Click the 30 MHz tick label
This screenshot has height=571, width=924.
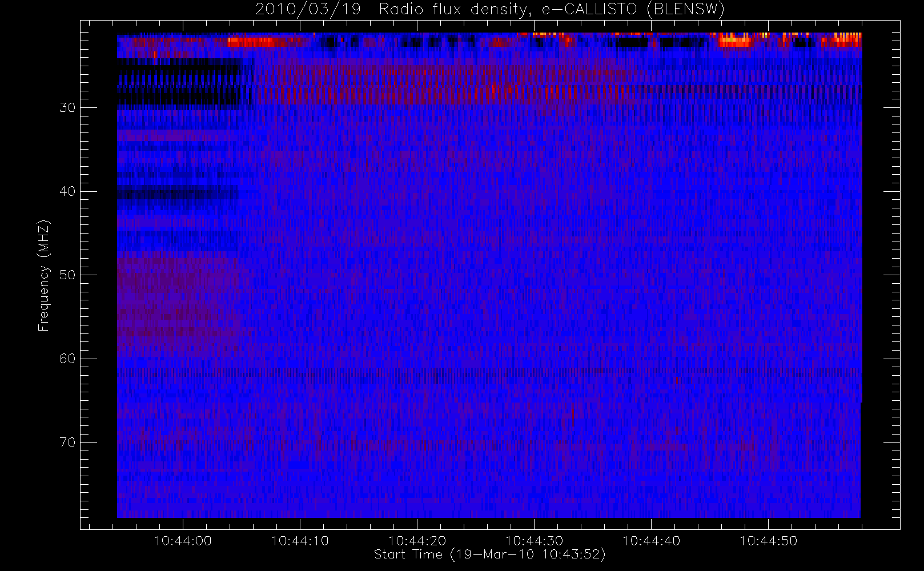(x=67, y=108)
